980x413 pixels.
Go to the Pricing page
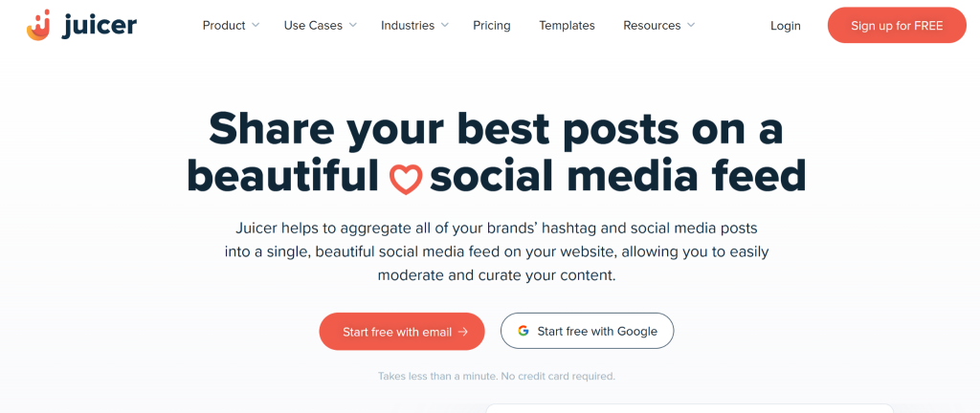click(492, 26)
